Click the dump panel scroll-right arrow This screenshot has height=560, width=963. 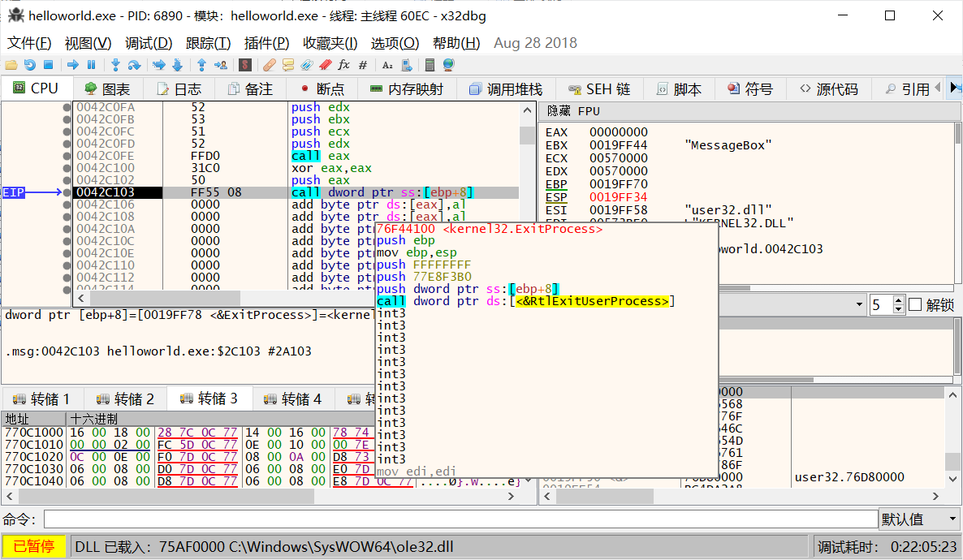click(x=511, y=496)
